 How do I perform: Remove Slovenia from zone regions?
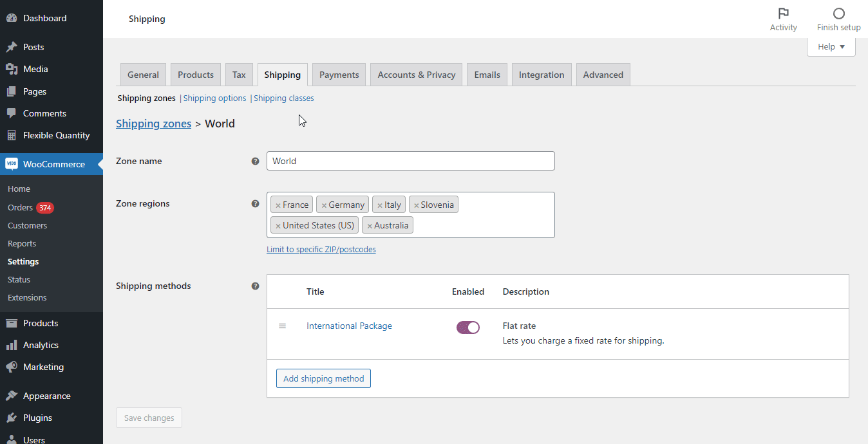point(416,205)
